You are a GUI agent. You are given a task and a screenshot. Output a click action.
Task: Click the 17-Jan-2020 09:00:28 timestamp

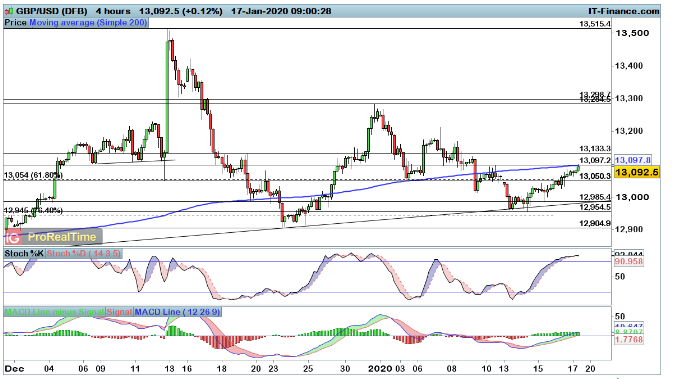tap(281, 11)
